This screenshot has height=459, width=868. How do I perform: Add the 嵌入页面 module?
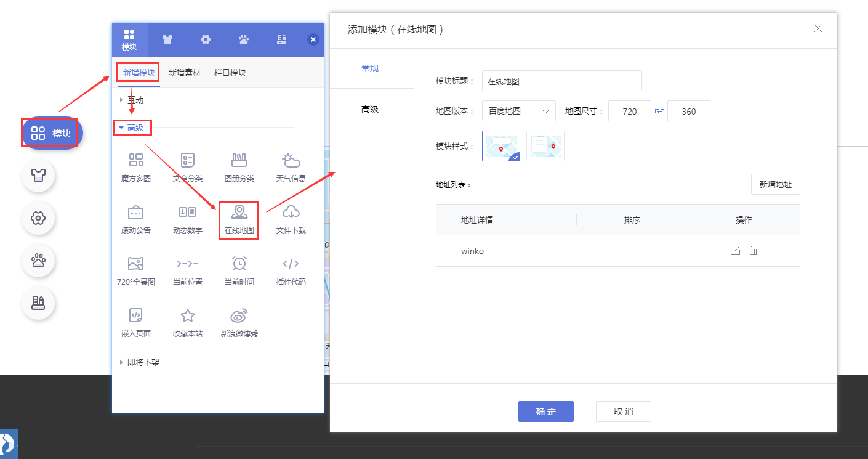136,323
